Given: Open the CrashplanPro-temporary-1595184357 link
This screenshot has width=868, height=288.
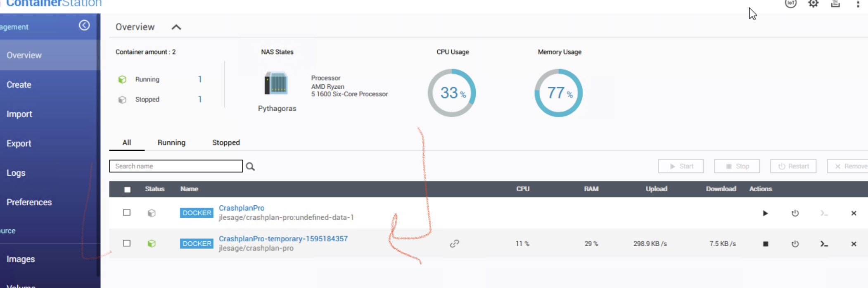Looking at the screenshot, I should (x=283, y=239).
